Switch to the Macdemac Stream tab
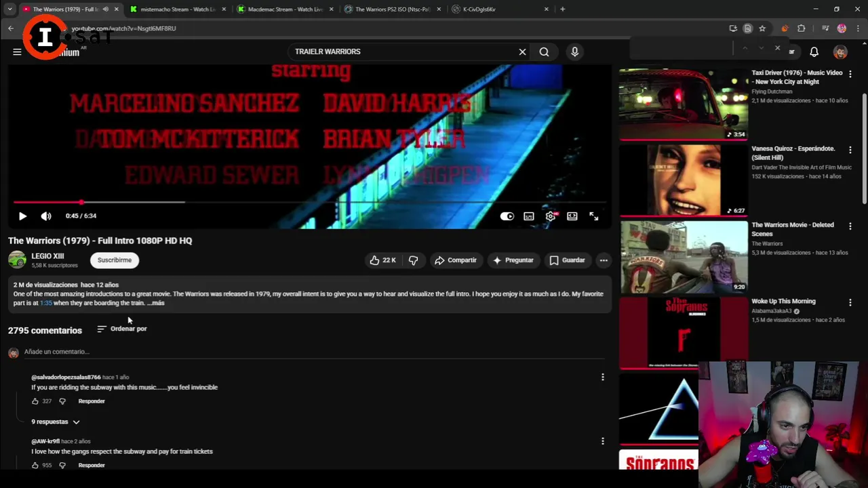Viewport: 868px width, 488px height. point(285,9)
